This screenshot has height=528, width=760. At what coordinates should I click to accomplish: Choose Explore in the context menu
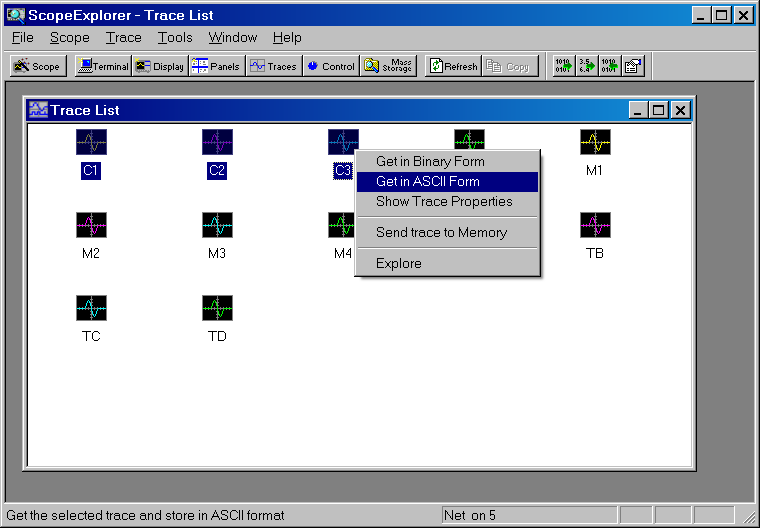[447, 263]
